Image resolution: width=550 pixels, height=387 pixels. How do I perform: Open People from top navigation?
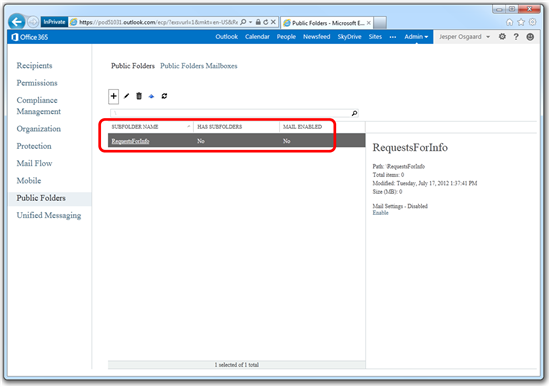click(x=286, y=36)
